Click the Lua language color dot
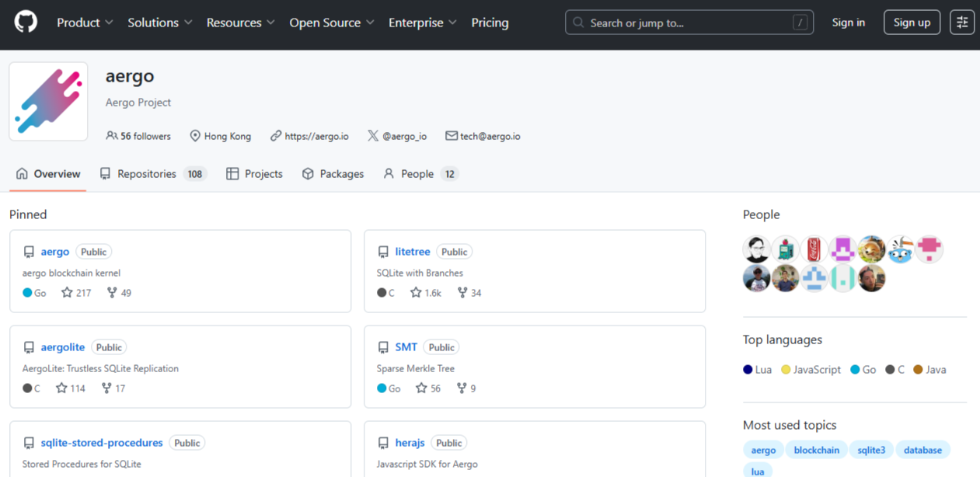This screenshot has height=477, width=980. [x=748, y=370]
